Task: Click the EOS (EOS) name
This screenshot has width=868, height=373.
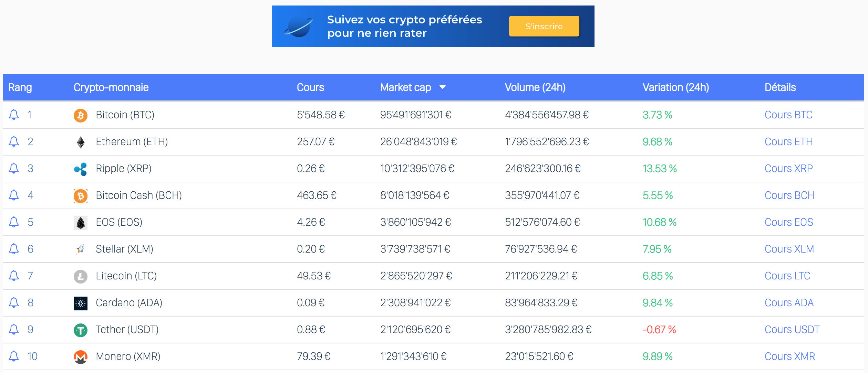Action: 119,222
